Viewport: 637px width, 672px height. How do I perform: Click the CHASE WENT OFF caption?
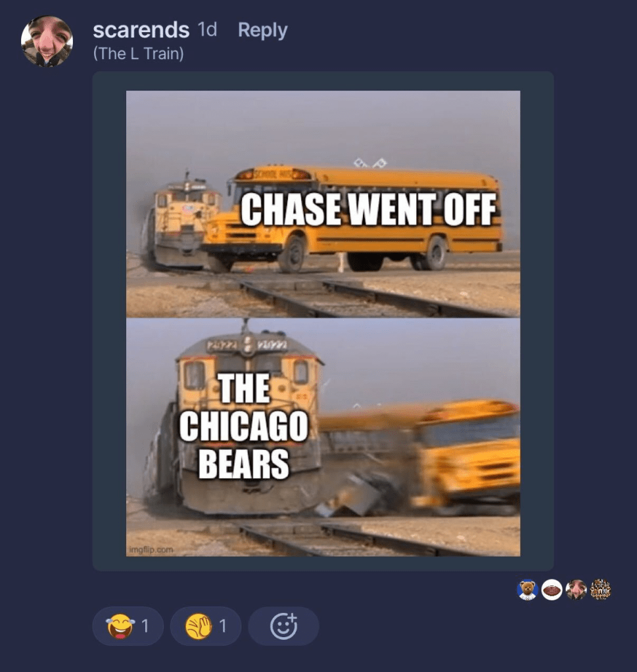tap(369, 210)
